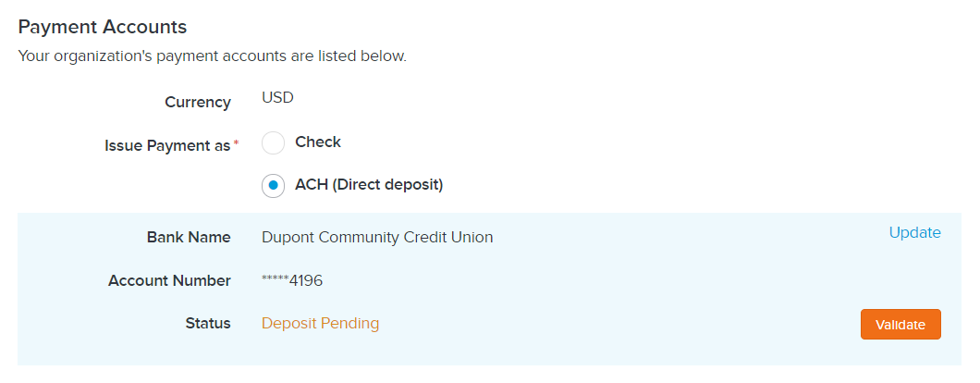Click the ACH (Direct deposit) label text
This screenshot has height=383, width=980.
click(x=369, y=185)
